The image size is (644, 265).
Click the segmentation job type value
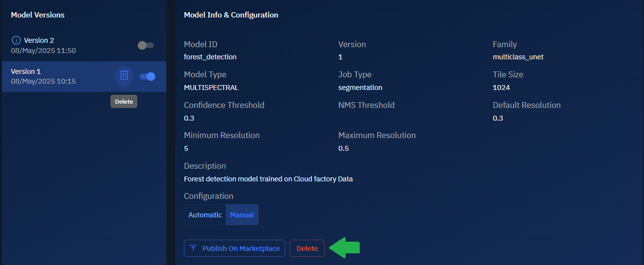click(360, 88)
